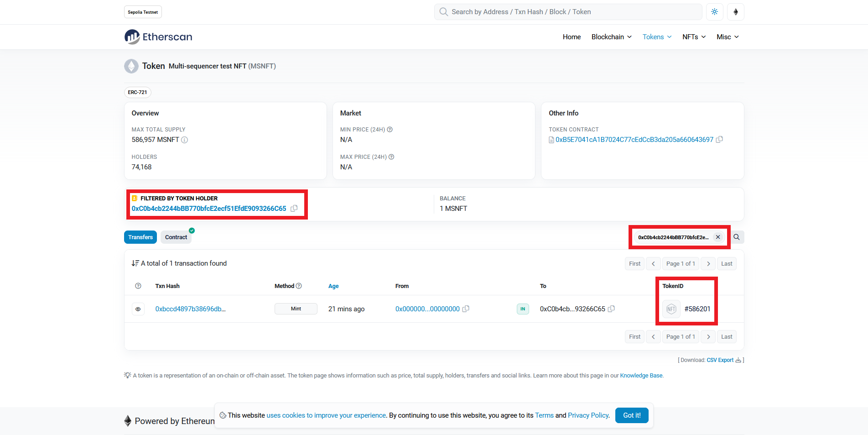Image resolution: width=868 pixels, height=435 pixels.
Task: Open the CSV Export download link
Action: tap(720, 360)
